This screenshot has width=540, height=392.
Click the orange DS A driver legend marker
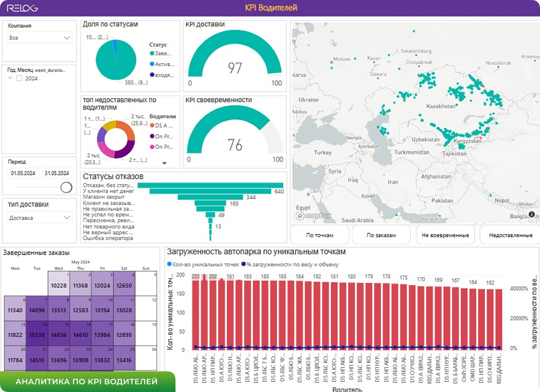152,126
